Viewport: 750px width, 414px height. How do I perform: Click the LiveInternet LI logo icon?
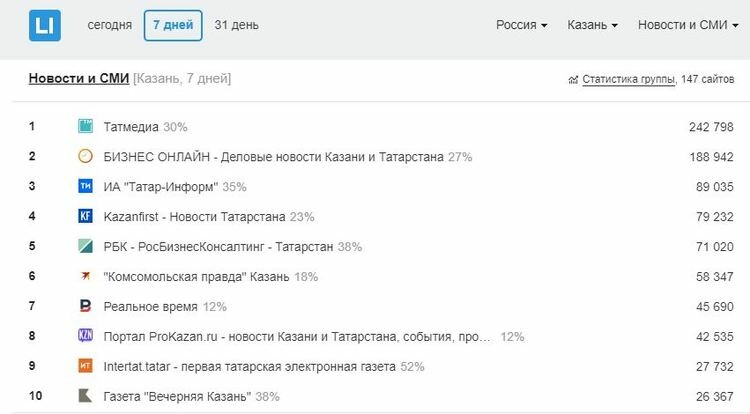click(x=44, y=25)
